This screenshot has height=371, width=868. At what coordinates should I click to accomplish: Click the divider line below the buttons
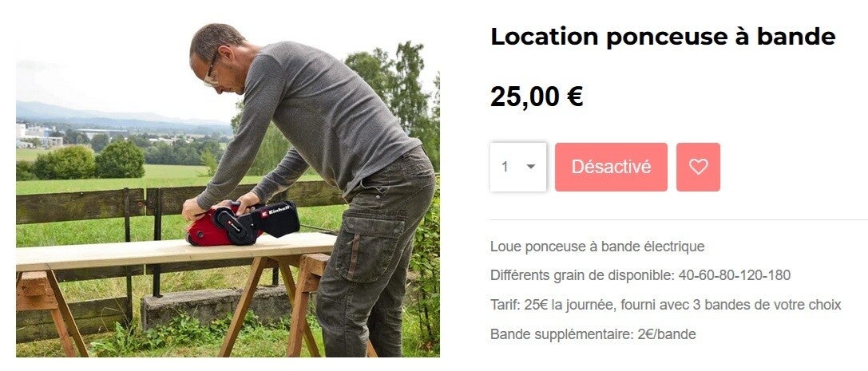[680, 220]
